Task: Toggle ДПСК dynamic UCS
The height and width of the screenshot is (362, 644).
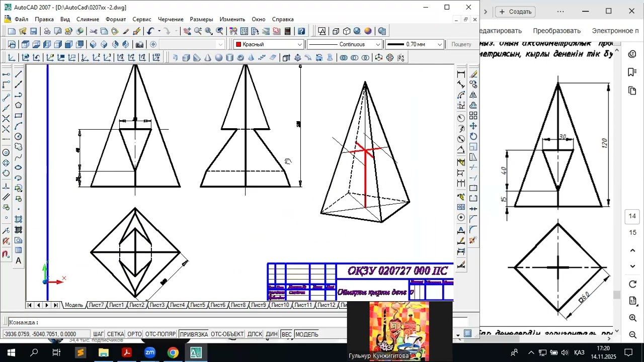Action: coord(255,334)
